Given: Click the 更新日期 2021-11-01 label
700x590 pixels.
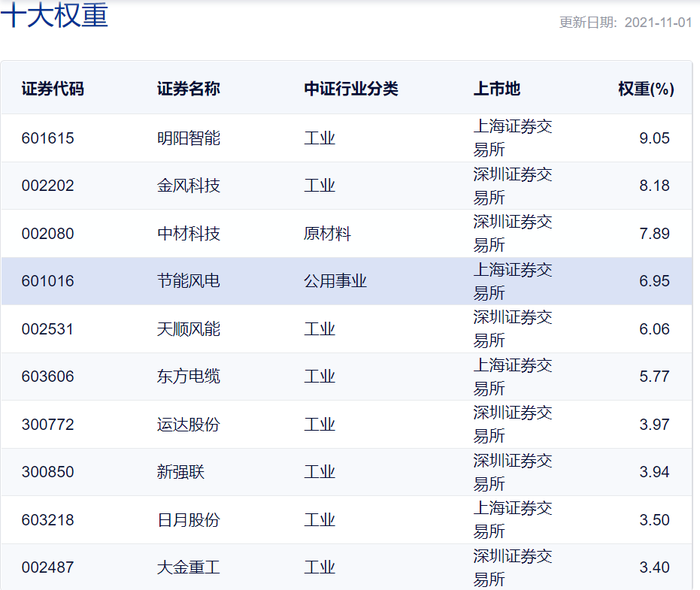Looking at the screenshot, I should point(625,22).
